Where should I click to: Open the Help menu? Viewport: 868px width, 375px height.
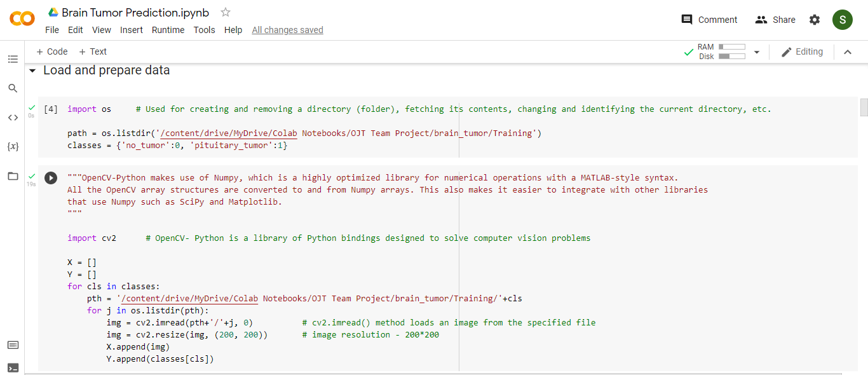(x=233, y=30)
